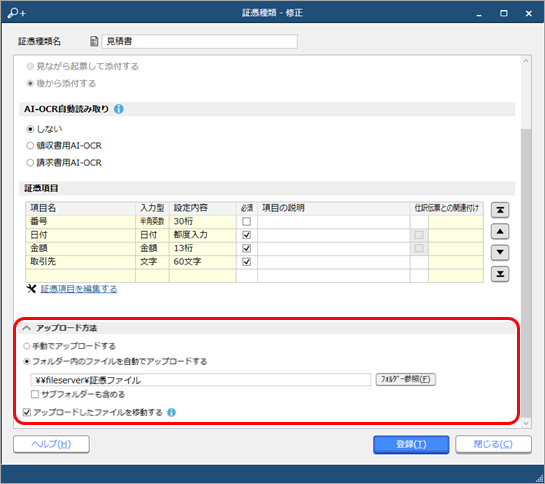Click the scrollbar down arrow
This screenshot has width=545, height=484.
click(526, 423)
